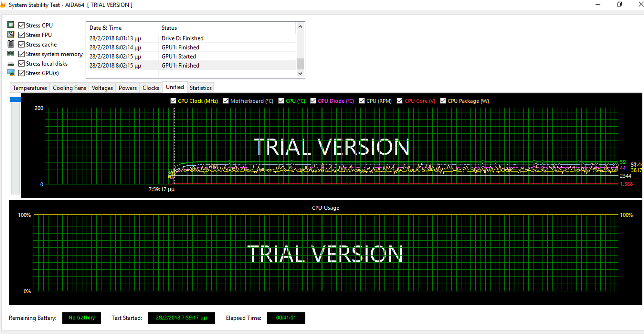The height and width of the screenshot is (334, 644).
Task: Click the disk drive icon beside Stress local disks
Action: point(11,64)
